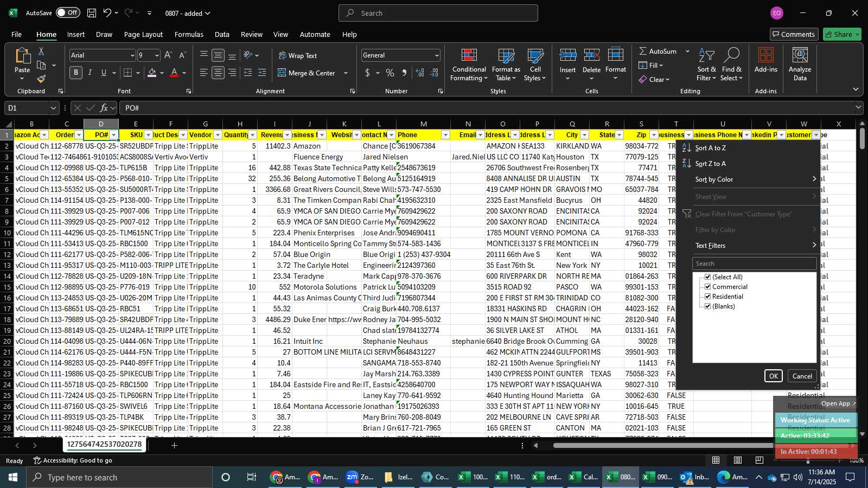Apply Underline formatting
This screenshot has height=488, width=868.
click(104, 73)
